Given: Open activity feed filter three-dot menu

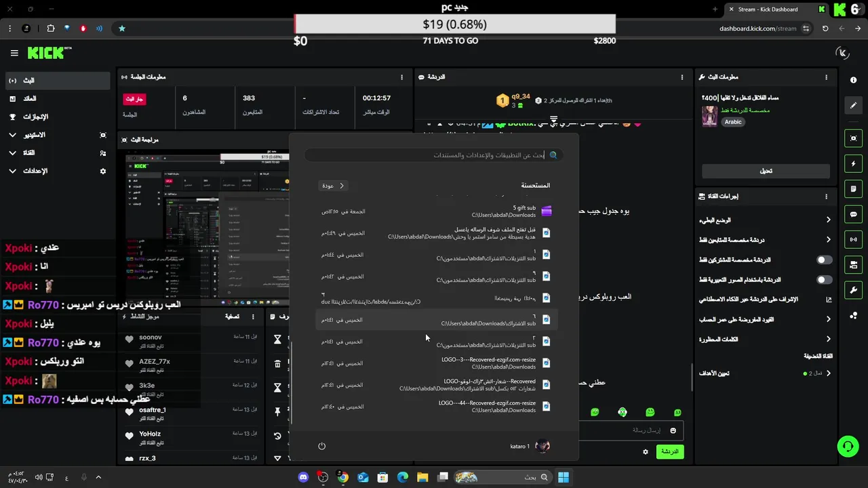Looking at the screenshot, I should point(253,317).
